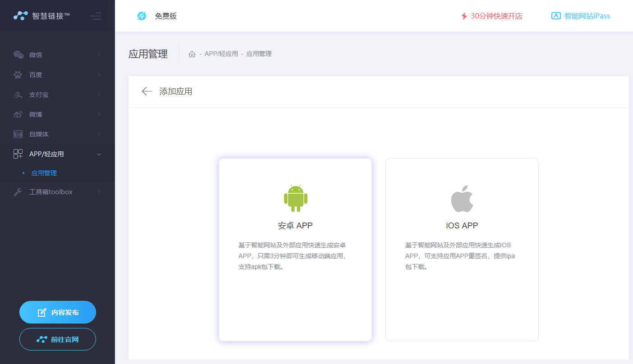Open the 微信 sidebar menu

(57, 55)
